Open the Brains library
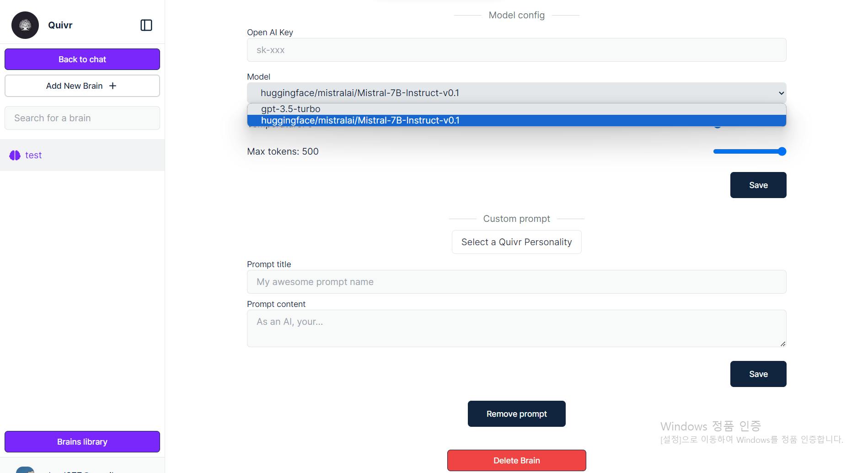The height and width of the screenshot is (473, 868). click(82, 442)
